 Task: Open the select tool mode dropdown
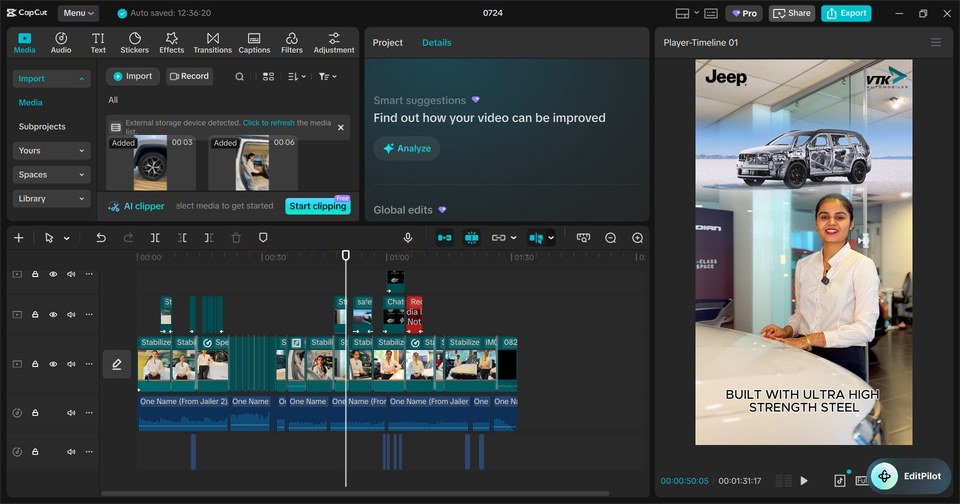66,238
